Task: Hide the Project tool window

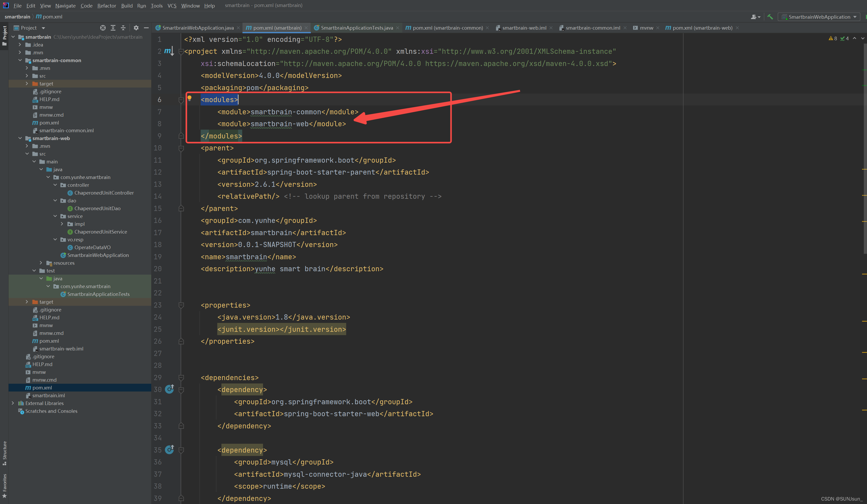Action: pyautogui.click(x=146, y=28)
